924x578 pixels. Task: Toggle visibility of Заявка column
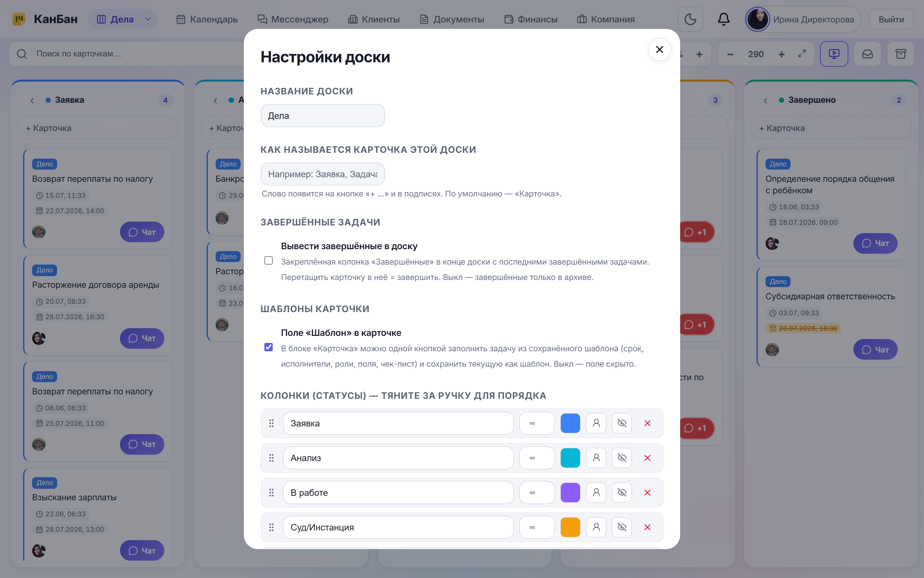pyautogui.click(x=622, y=423)
